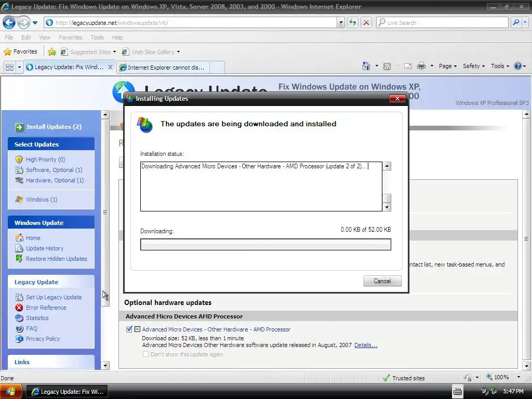
Task: Open the Help menu
Action: coord(117,37)
